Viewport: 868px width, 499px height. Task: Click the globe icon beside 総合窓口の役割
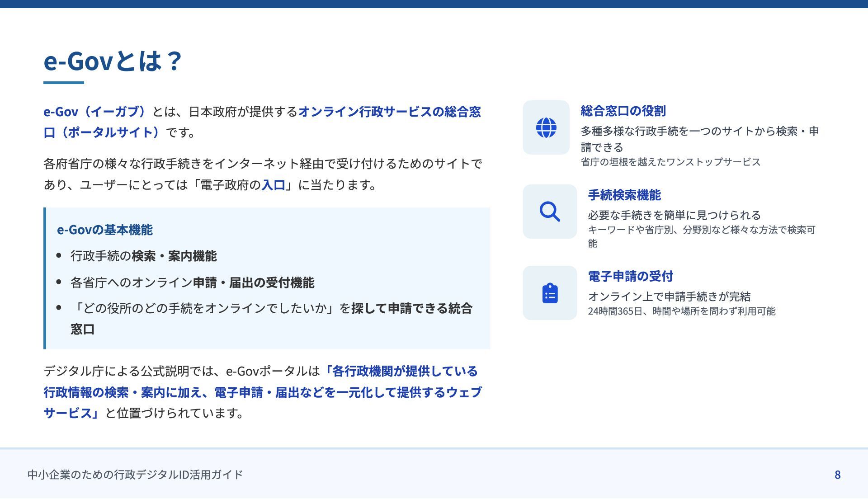click(x=546, y=127)
